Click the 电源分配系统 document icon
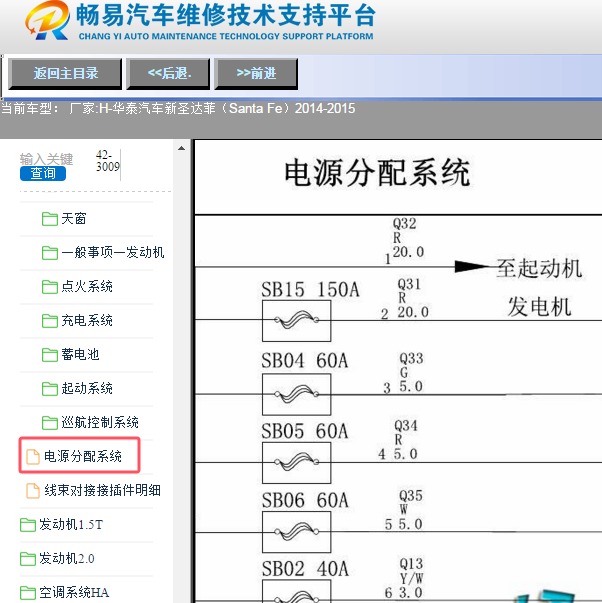This screenshot has width=602, height=603. (x=33, y=456)
